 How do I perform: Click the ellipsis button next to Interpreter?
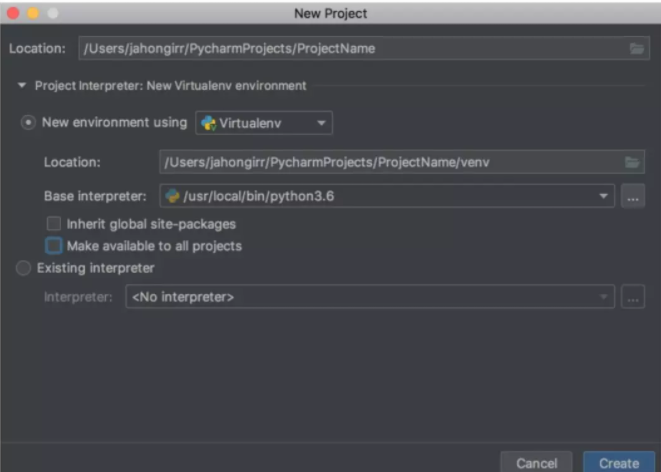point(633,297)
